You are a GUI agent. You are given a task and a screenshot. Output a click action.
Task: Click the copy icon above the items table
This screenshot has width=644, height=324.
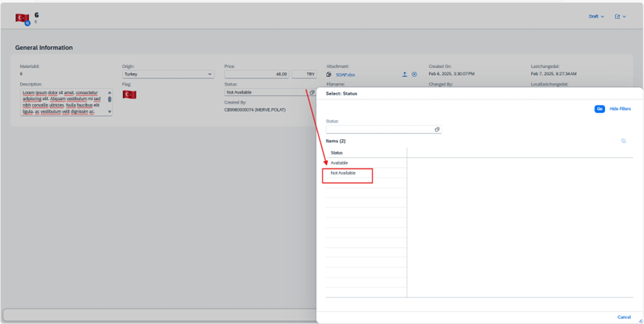pyautogui.click(x=623, y=141)
